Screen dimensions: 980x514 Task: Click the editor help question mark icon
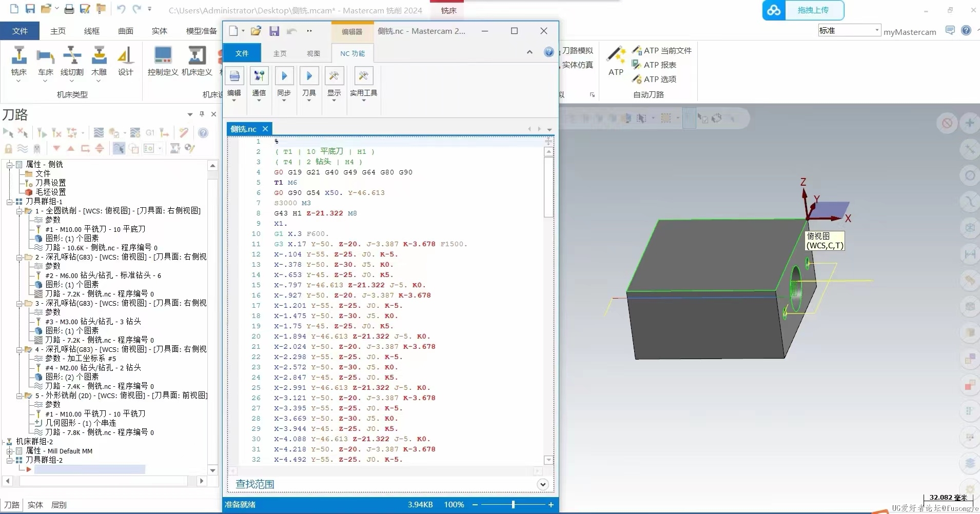(x=548, y=52)
